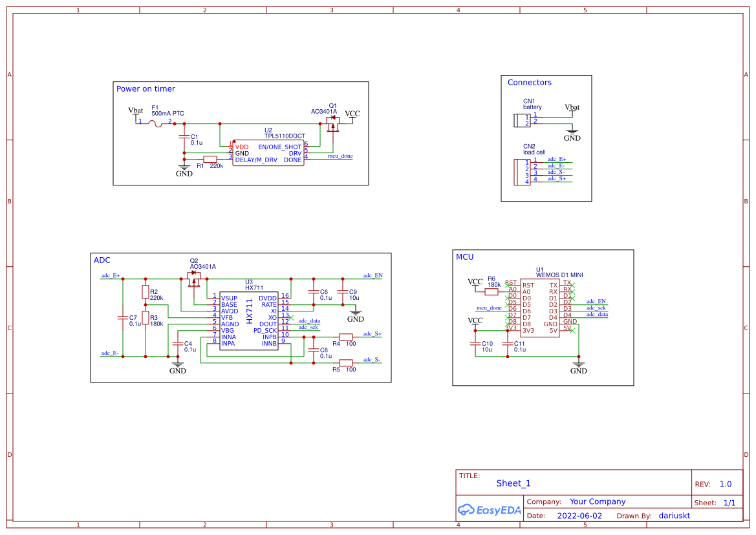Image resolution: width=756 pixels, height=535 pixels.
Task: Click the no-connect cross on pin TX
Action: 573,285
